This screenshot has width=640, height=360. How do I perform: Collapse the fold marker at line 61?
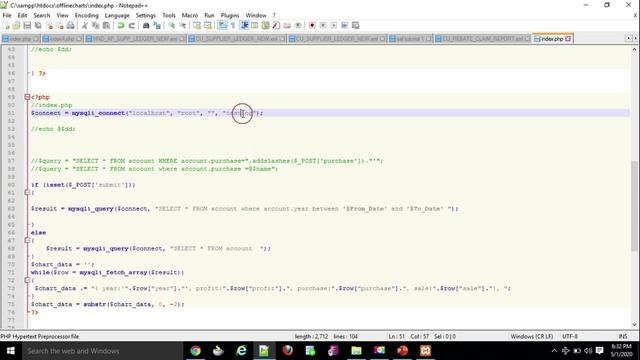pos(27,193)
